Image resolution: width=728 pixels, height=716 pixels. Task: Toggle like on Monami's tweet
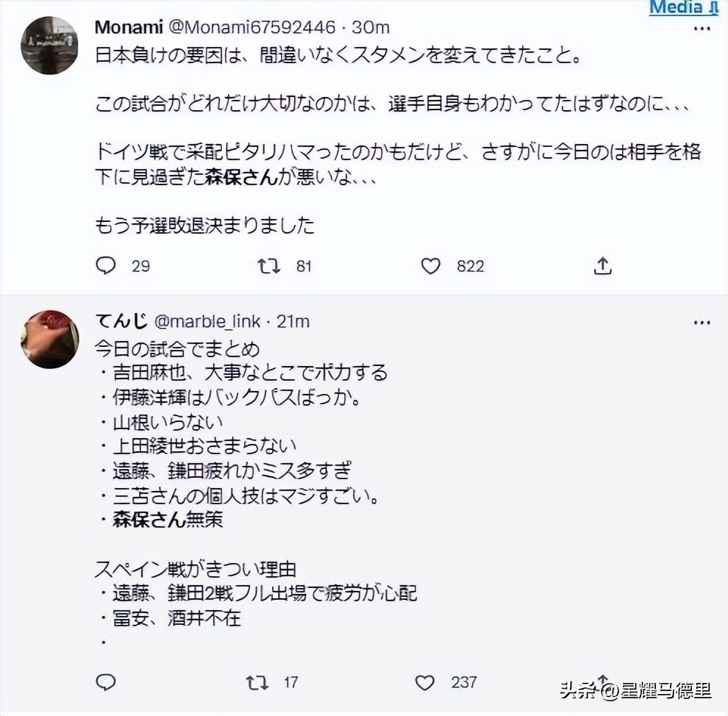click(x=430, y=266)
